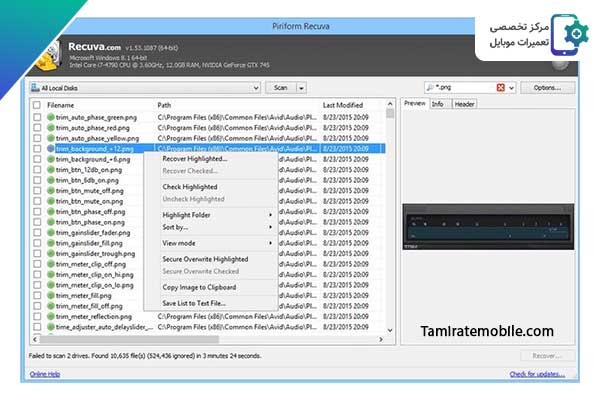This screenshot has width=600, height=400.
Task: Click the status icon of trim_meter_clip_off.png
Action: click(x=51, y=264)
